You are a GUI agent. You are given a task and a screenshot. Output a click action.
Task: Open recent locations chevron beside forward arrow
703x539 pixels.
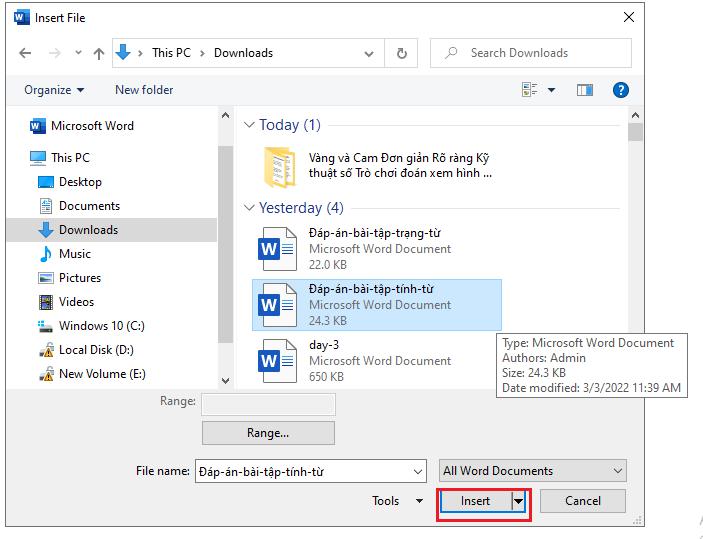pyautogui.click(x=78, y=53)
